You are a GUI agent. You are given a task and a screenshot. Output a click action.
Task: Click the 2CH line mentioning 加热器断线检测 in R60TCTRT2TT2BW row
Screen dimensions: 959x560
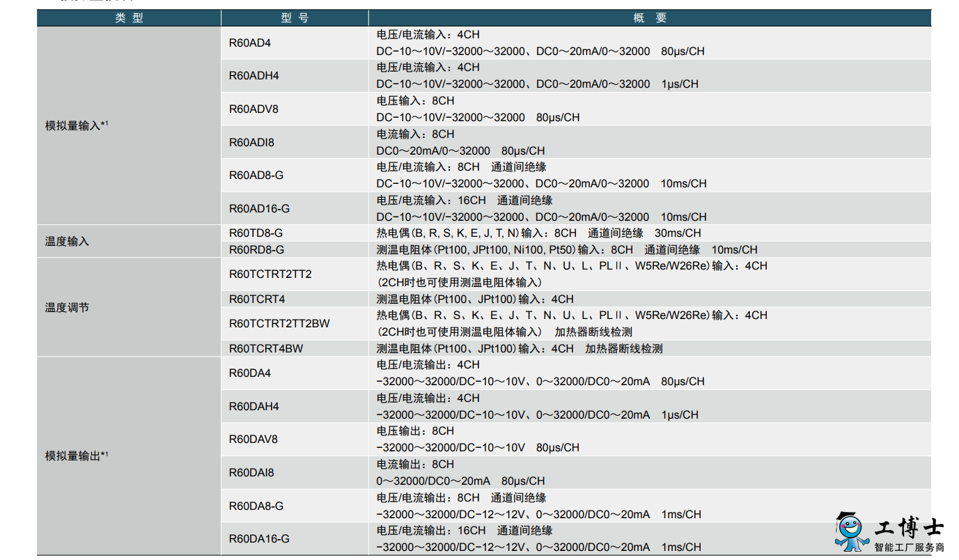(x=505, y=332)
